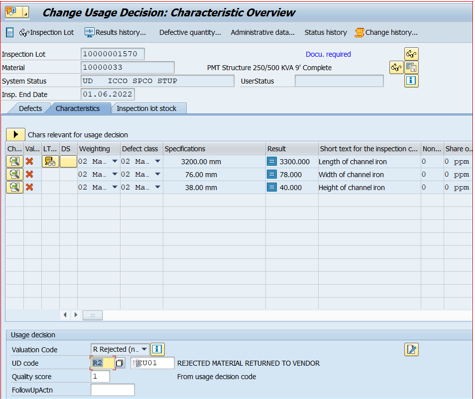Click the info icon beside UserStatus
475x399 pixels.
click(411, 81)
